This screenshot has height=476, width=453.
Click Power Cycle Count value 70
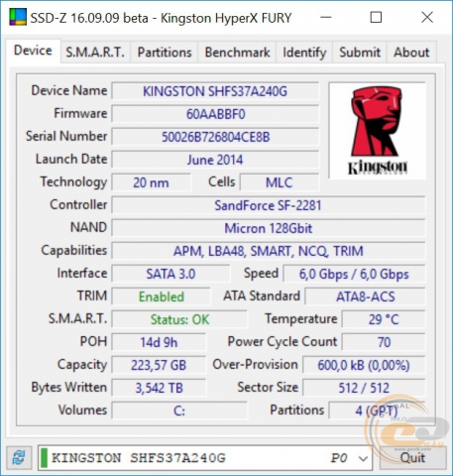[384, 342]
